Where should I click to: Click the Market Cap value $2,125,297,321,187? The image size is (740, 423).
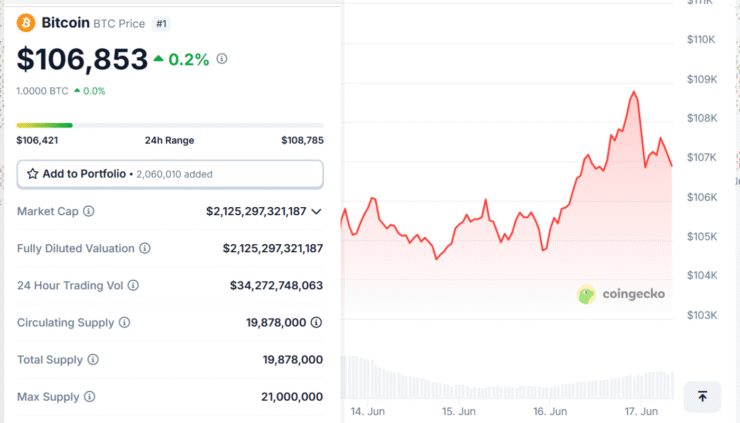(256, 211)
